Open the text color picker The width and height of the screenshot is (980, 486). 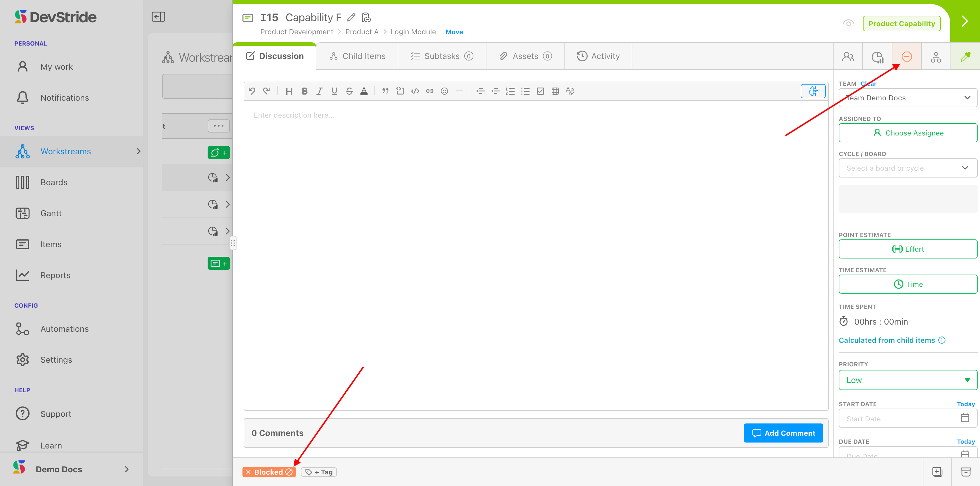(364, 91)
